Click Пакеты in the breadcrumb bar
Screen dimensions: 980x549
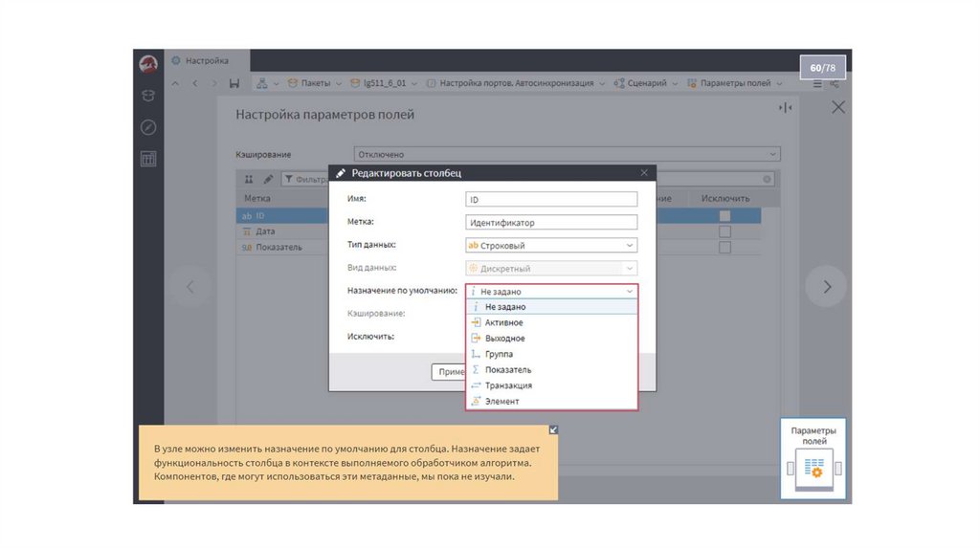tap(315, 83)
